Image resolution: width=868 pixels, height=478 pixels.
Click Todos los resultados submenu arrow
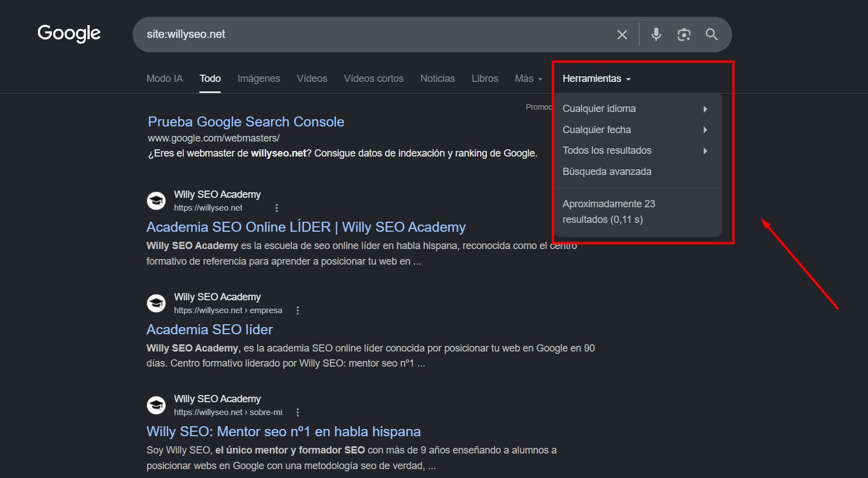pyautogui.click(x=705, y=150)
